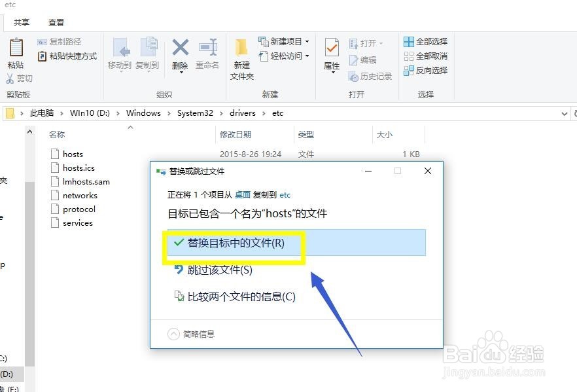Click the Copy to (复制到) icon
Image resolution: width=577 pixels, height=392 pixels.
147,52
